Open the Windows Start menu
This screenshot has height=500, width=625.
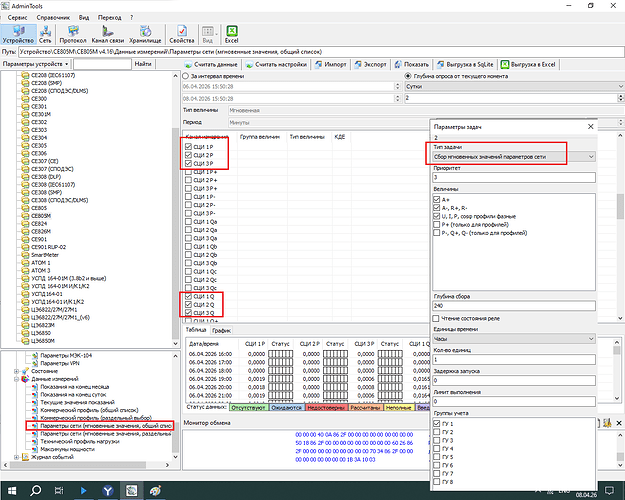[11, 489]
